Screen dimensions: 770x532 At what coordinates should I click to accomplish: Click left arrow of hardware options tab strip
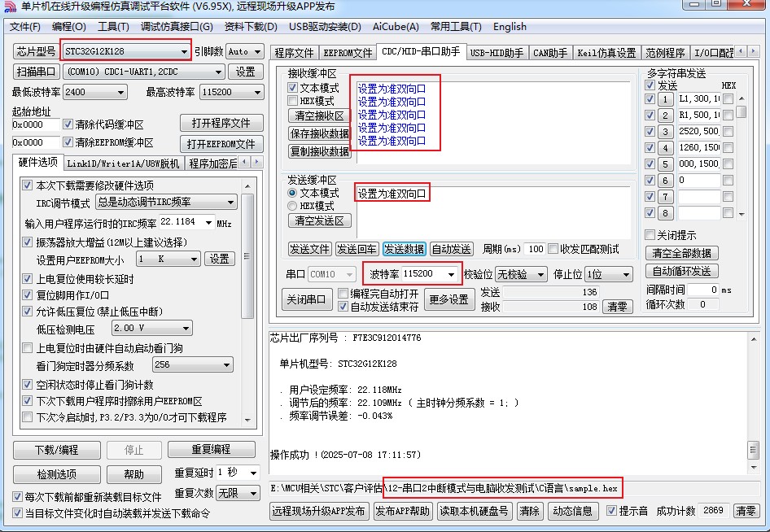coord(244,162)
